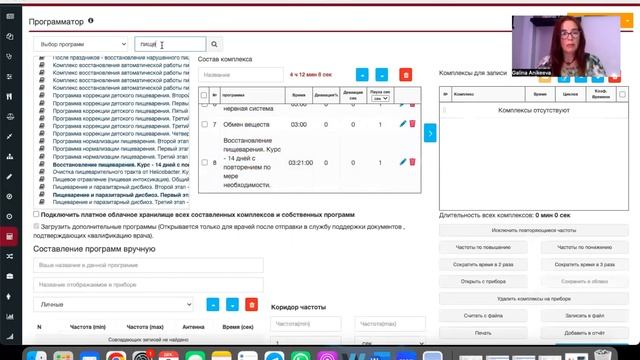The image size is (640, 360).
Task: Click red trash button next to Личные dropdown
Action: 251,304
